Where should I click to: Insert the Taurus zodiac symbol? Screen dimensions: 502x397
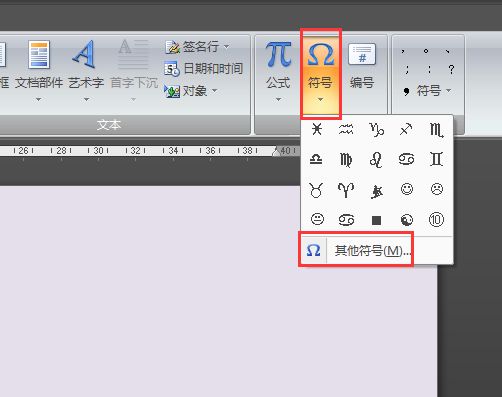click(316, 190)
